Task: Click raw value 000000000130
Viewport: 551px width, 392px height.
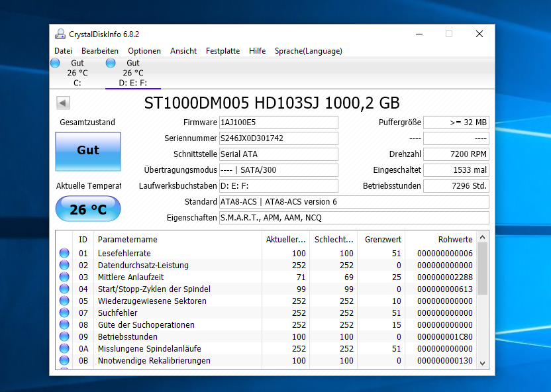Action: click(x=445, y=361)
